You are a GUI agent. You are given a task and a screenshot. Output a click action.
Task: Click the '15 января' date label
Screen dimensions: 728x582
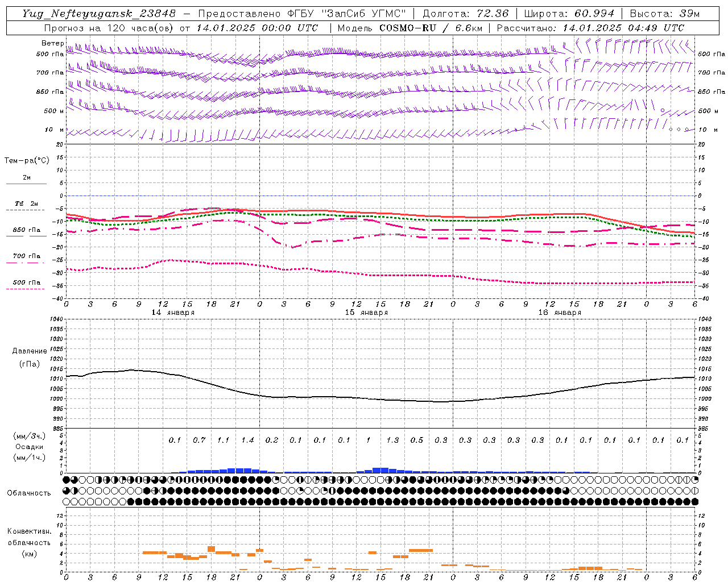366,313
